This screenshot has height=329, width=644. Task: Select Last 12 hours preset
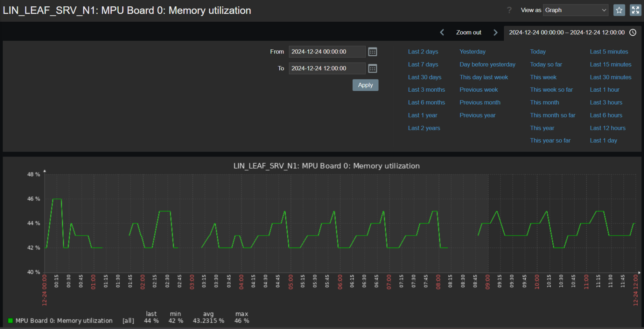(607, 128)
